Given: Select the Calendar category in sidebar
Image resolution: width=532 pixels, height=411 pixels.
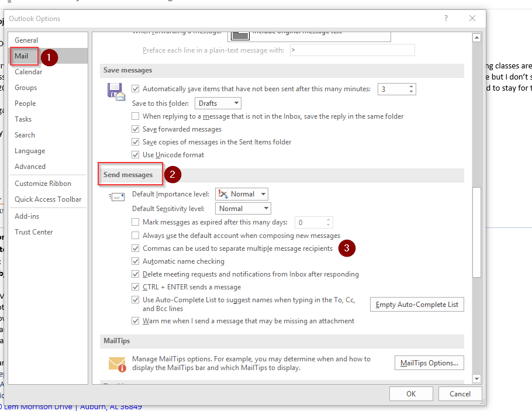Looking at the screenshot, I should pyautogui.click(x=28, y=72).
